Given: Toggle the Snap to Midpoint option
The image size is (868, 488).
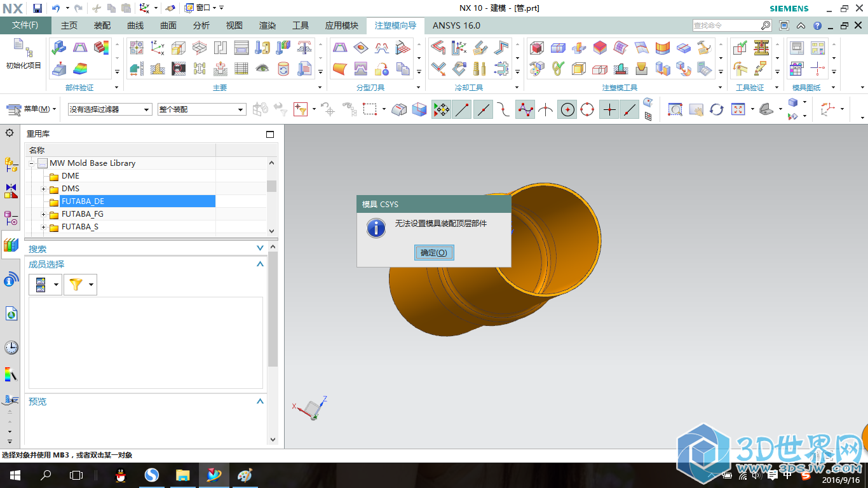Looking at the screenshot, I should pos(483,109).
